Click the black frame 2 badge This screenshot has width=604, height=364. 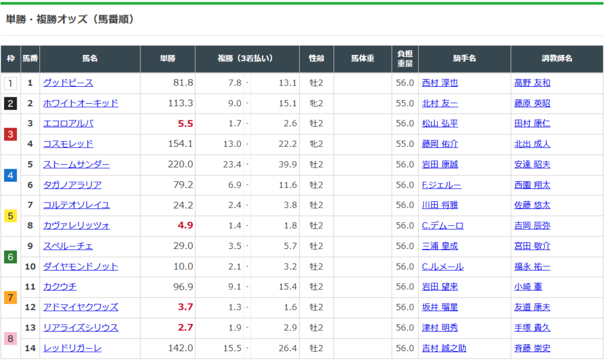click(11, 104)
